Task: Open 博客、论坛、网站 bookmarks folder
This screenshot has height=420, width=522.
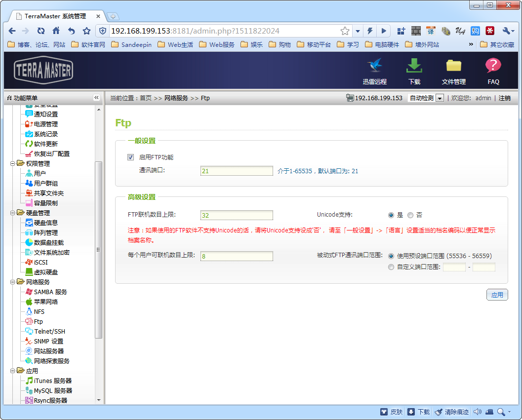Action: point(37,44)
